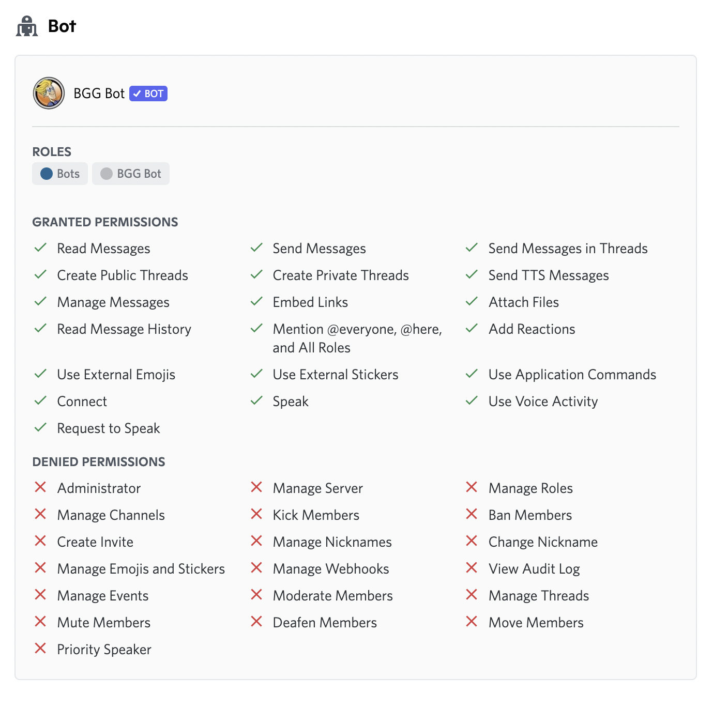Toggle the Connect permission off
The height and width of the screenshot is (709, 728).
click(x=41, y=400)
